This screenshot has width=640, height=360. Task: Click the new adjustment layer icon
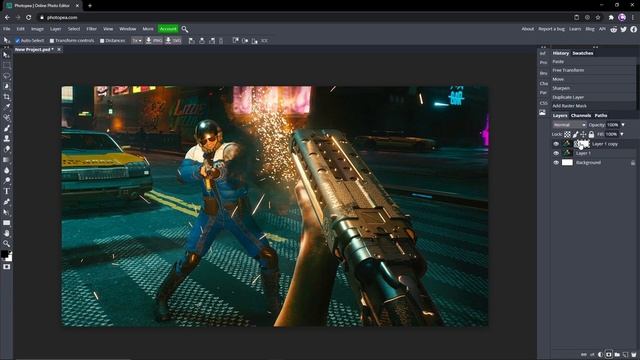click(x=600, y=355)
